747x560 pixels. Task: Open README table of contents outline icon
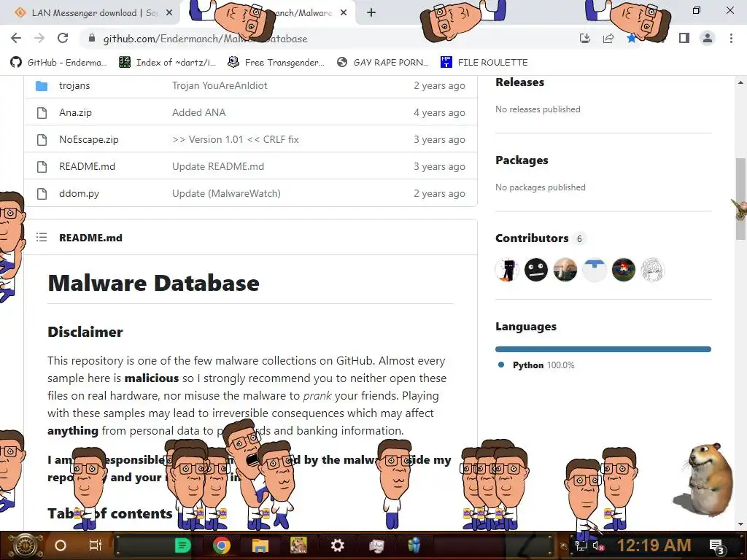(x=42, y=237)
